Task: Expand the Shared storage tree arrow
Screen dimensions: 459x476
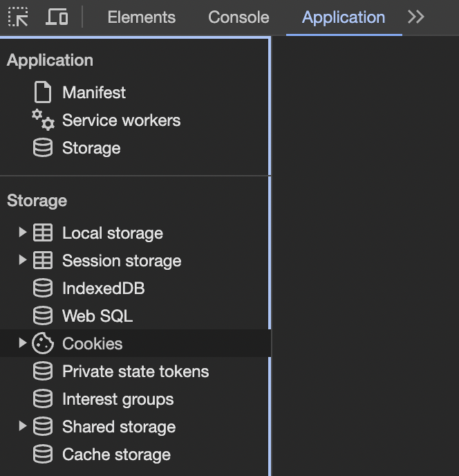Action: click(x=22, y=426)
